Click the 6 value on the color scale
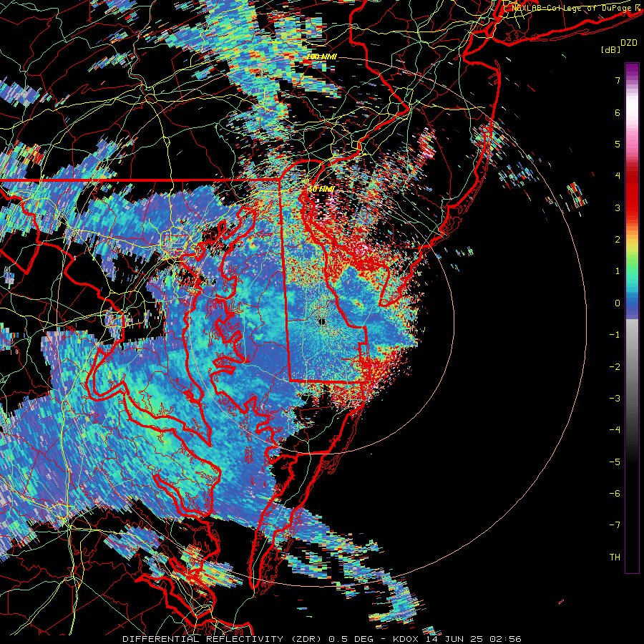The height and width of the screenshot is (644, 644). 618,112
